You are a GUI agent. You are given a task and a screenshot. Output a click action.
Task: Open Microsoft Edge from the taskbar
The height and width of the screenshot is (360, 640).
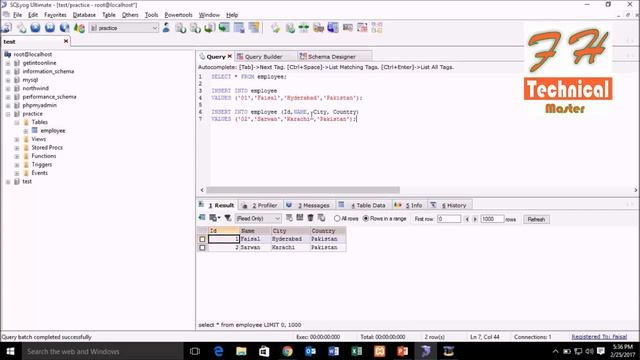[219, 351]
